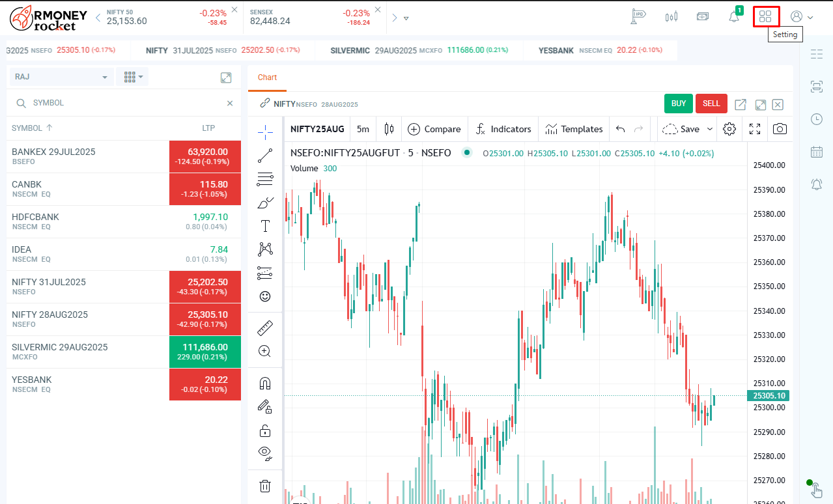Viewport: 833px width, 504px height.
Task: Undo the last chart change
Action: click(x=620, y=129)
